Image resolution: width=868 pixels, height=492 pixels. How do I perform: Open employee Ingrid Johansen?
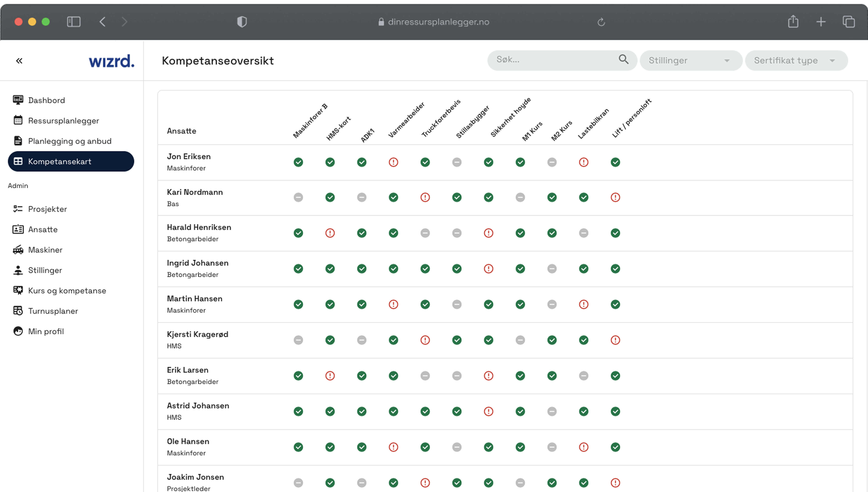pos(198,263)
